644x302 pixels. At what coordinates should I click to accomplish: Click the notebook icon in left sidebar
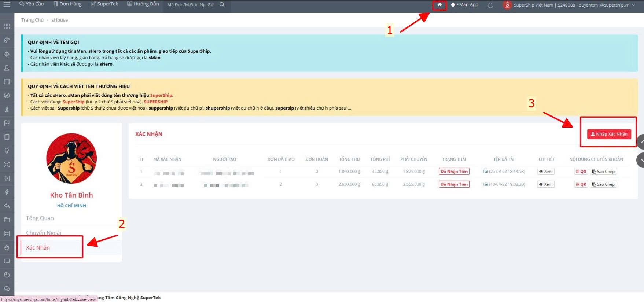(7, 137)
